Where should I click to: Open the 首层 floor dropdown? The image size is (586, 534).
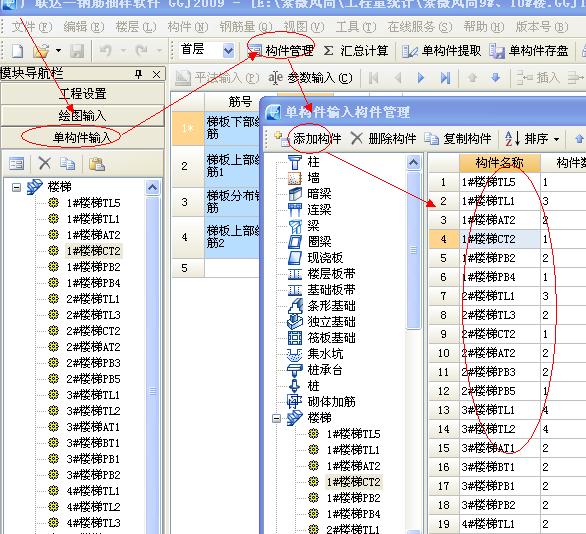tap(228, 50)
